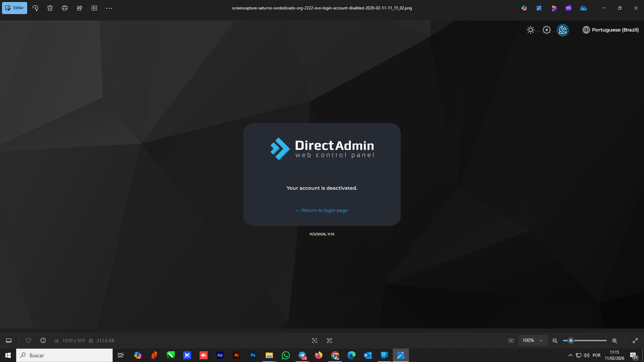The width and height of the screenshot is (644, 362).
Task: Click the zoom in magnifier icon
Action: click(615, 341)
